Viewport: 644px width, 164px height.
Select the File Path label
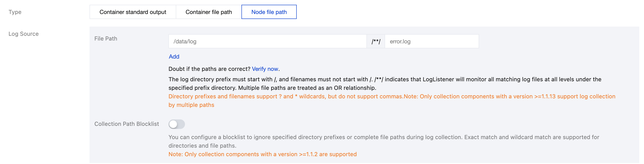point(106,39)
